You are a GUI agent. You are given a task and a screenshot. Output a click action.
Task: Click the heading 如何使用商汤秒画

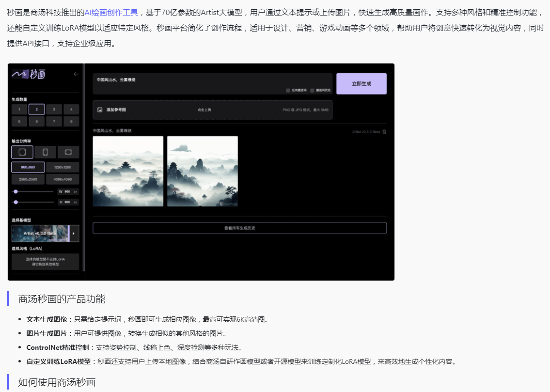tap(57, 382)
